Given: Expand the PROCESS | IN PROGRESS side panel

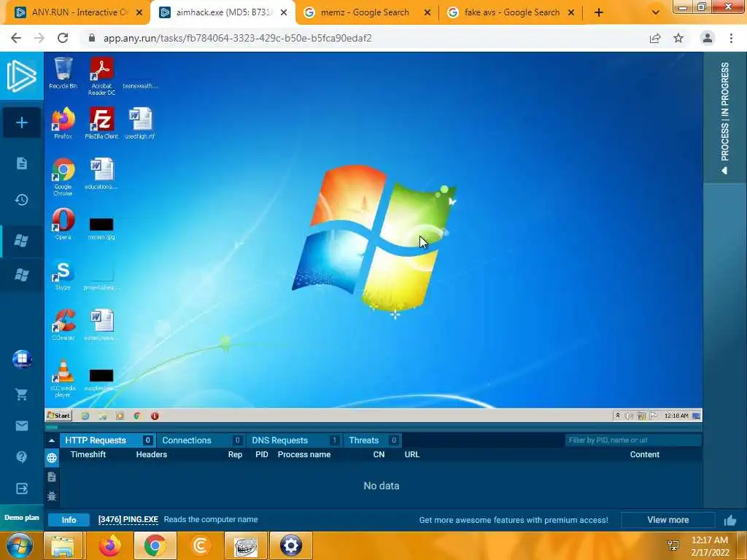Looking at the screenshot, I should tap(724, 117).
